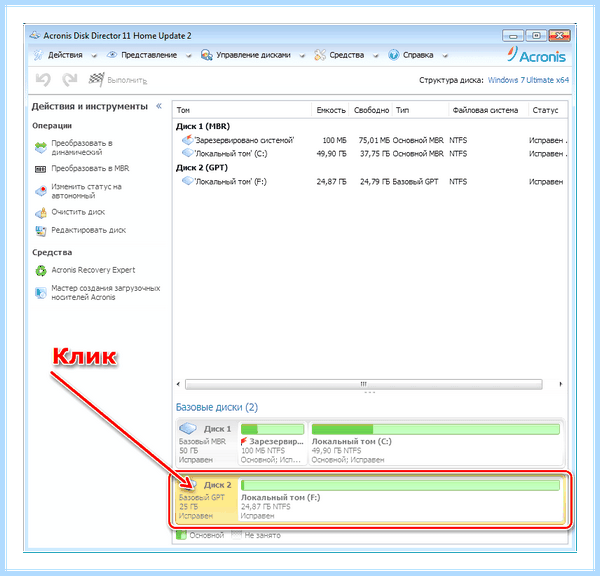
Task: Click the Действия menu icon
Action: [38, 55]
